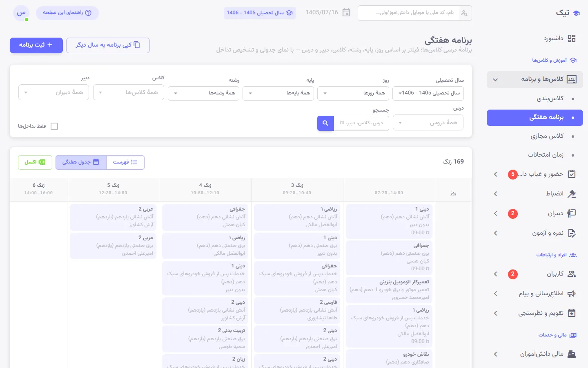Open the همهٔ روزها day dropdown
The width and height of the screenshot is (588, 368).
(353, 93)
